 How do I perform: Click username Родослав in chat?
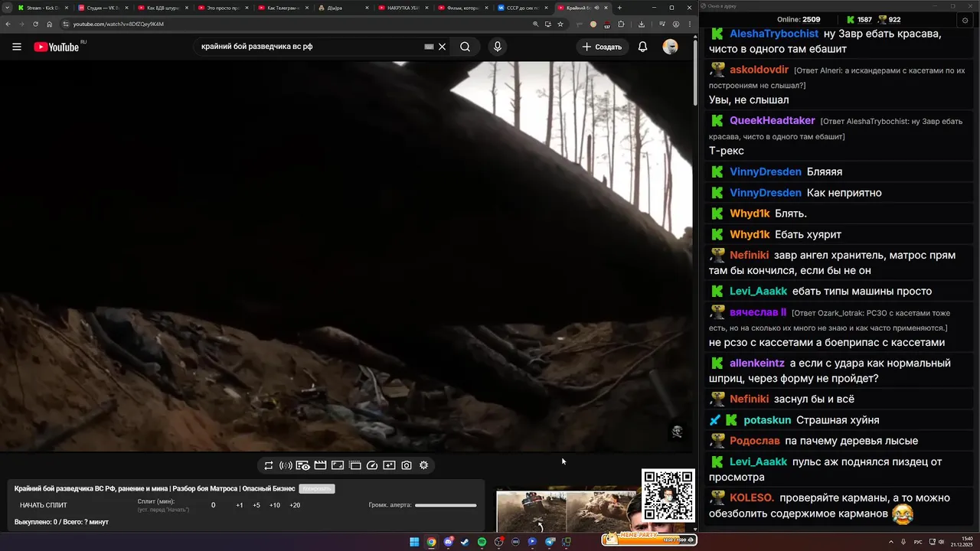pyautogui.click(x=755, y=441)
